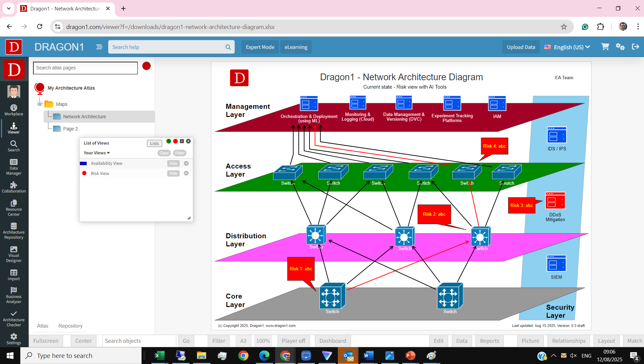The width and height of the screenshot is (644, 364).
Task: Hide the Availability View
Action: (x=173, y=163)
